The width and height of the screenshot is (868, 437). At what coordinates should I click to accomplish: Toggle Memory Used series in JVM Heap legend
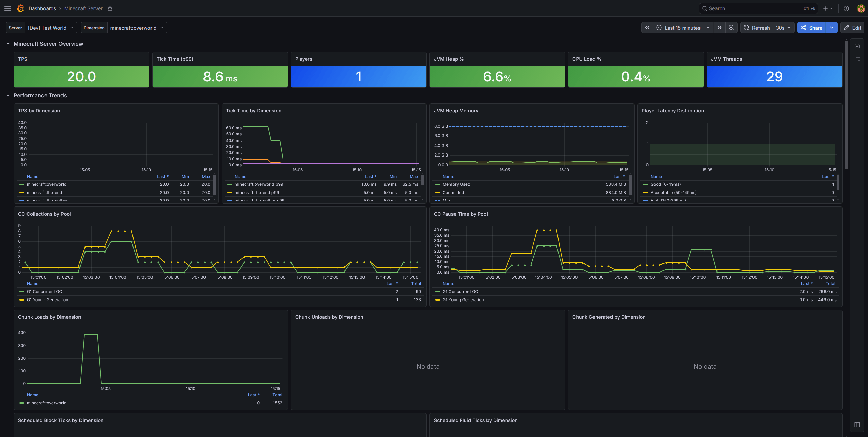[x=456, y=184]
